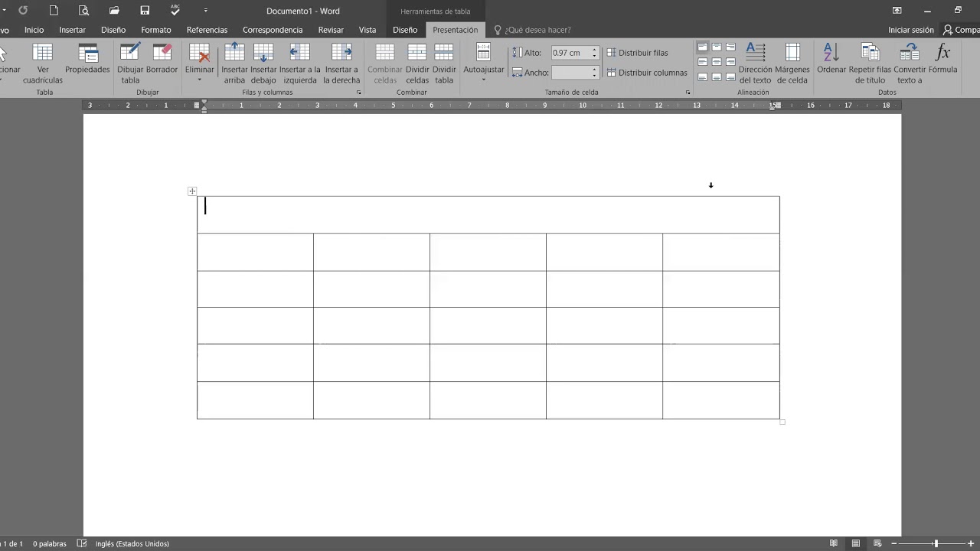Click the Dividir tabla button
This screenshot has height=551, width=980.
pyautogui.click(x=444, y=63)
